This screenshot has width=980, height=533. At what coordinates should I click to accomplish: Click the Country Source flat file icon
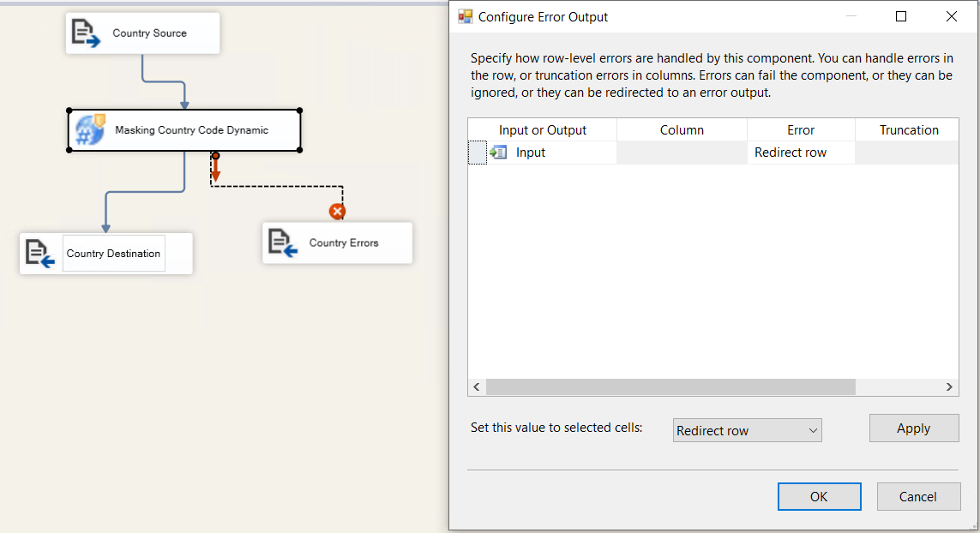pyautogui.click(x=86, y=33)
